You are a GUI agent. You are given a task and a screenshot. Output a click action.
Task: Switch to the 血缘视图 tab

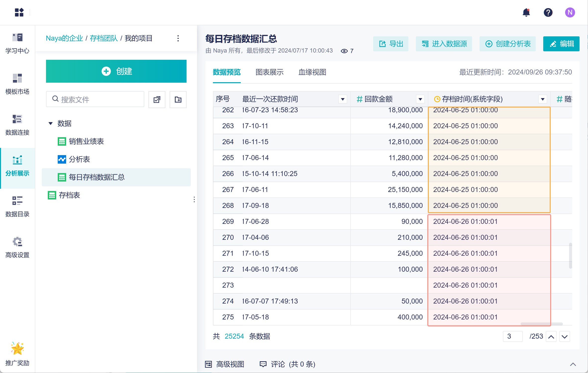[x=312, y=72]
